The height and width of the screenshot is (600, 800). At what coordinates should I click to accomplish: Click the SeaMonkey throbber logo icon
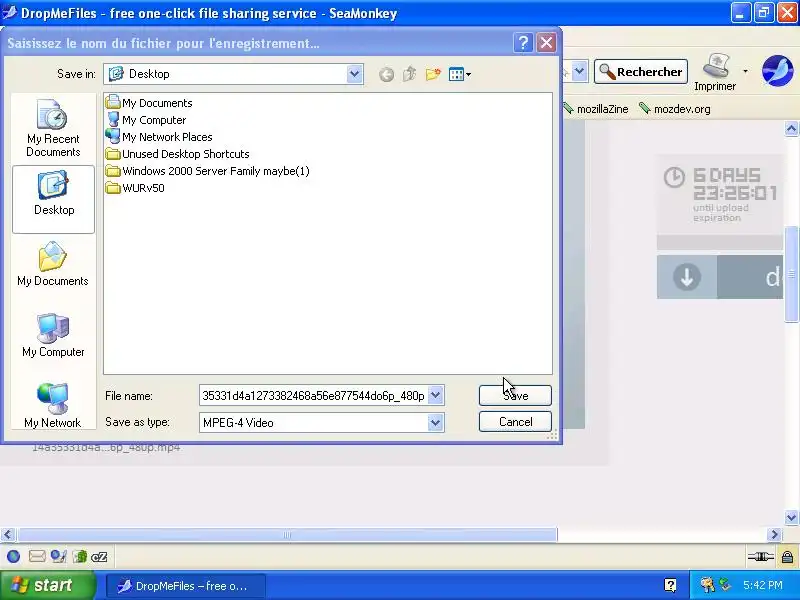[777, 71]
